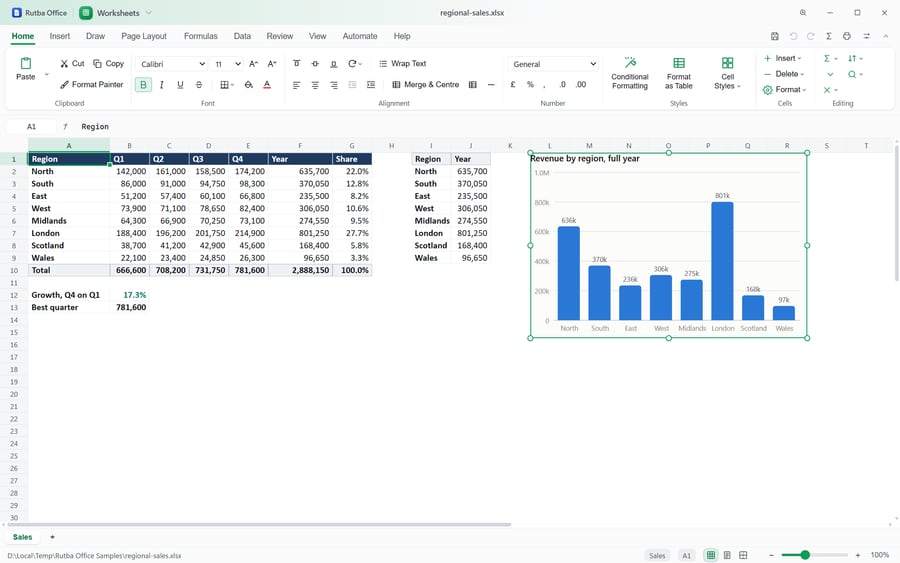Switch to the Formulas tab
Screen dimensions: 900x563
(x=201, y=36)
